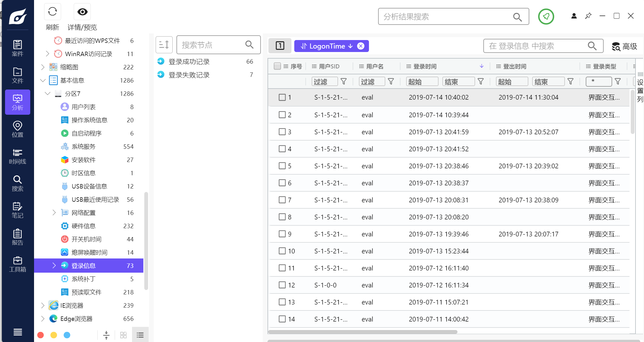Image resolution: width=644 pixels, height=342 pixels.
Task: Open the user account icon
Action: click(x=574, y=16)
